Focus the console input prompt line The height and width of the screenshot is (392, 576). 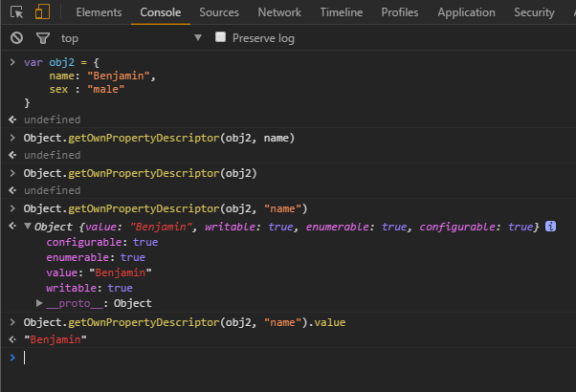[287, 358]
